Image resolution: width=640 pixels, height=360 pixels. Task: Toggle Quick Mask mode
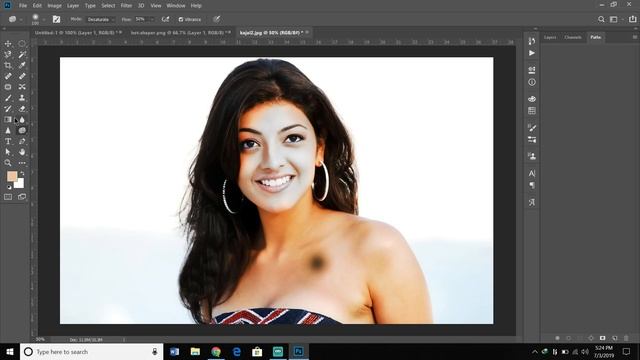(8, 197)
